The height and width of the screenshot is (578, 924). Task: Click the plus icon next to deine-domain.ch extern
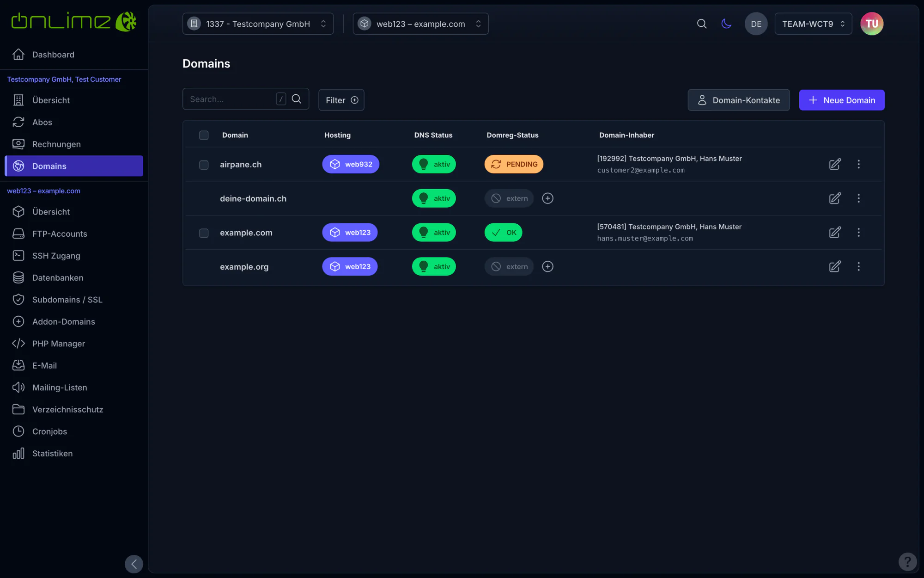coord(547,198)
